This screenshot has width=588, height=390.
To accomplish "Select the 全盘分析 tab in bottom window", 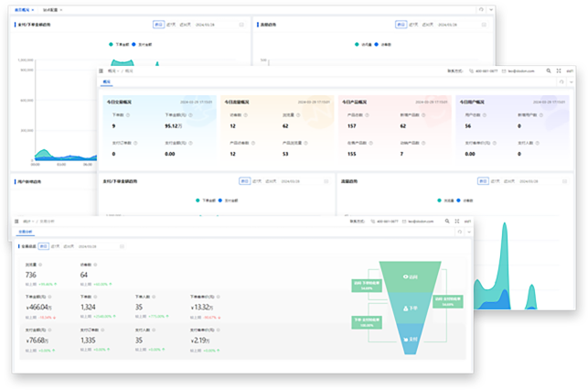I will click(27, 233).
